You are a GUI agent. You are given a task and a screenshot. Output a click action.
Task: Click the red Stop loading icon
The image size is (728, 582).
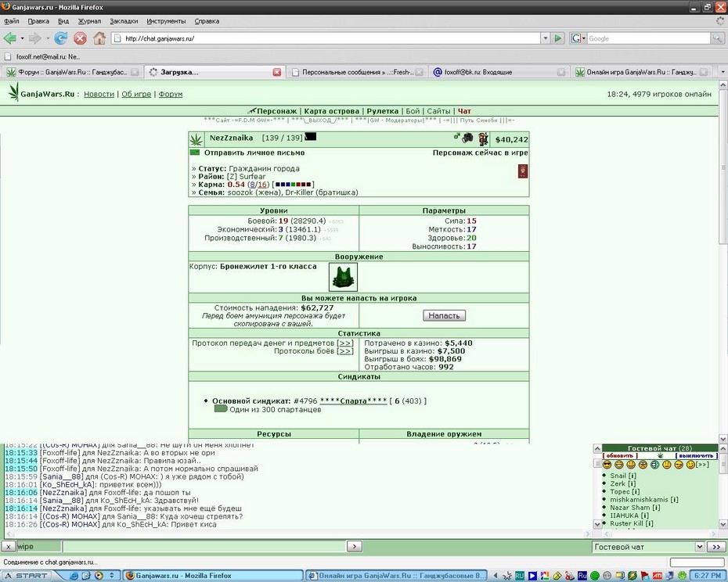(x=81, y=38)
